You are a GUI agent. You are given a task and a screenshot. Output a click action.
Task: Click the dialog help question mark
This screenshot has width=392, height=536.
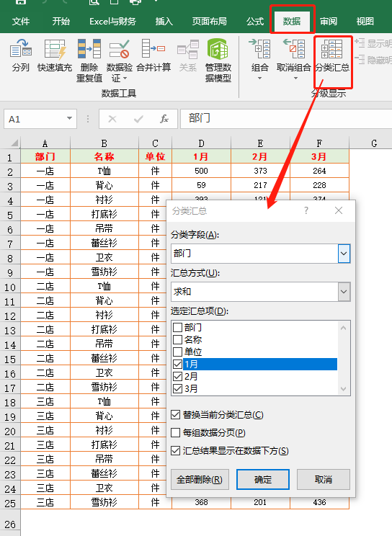click(x=306, y=210)
